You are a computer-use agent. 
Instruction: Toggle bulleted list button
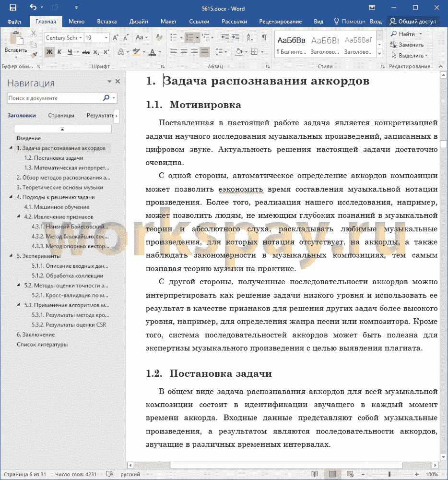click(x=173, y=37)
